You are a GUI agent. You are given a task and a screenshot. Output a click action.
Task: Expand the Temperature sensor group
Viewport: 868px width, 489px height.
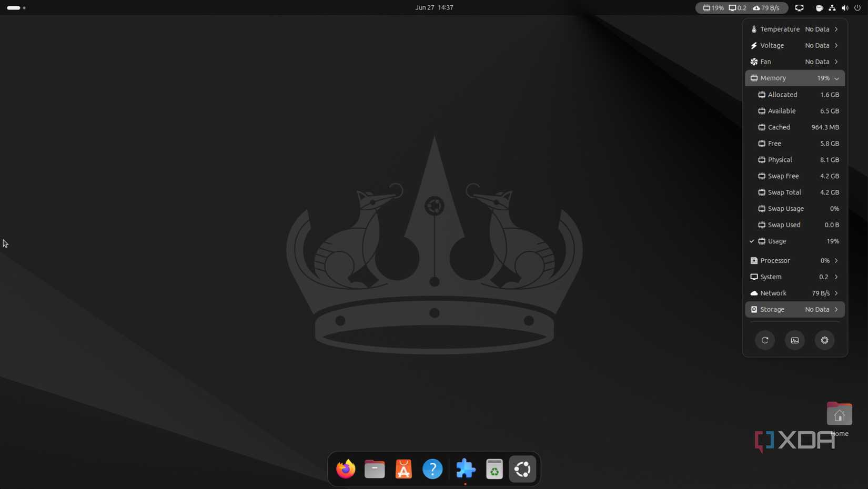tap(795, 29)
